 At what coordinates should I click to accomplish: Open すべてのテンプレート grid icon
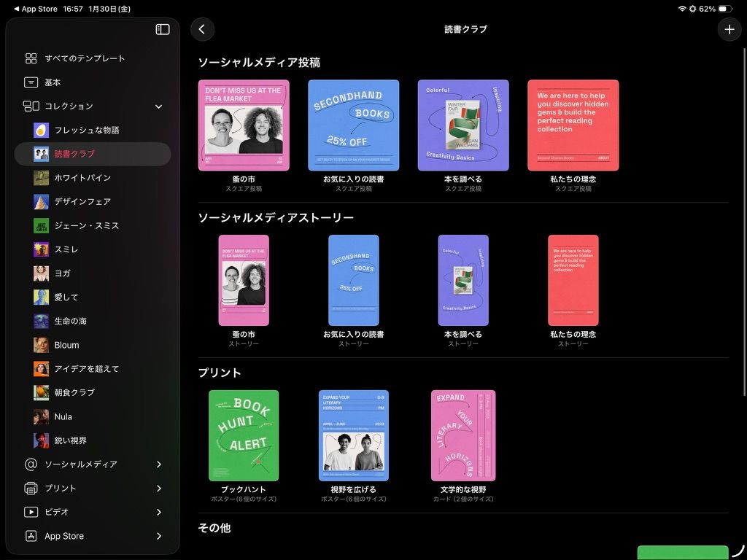point(31,58)
